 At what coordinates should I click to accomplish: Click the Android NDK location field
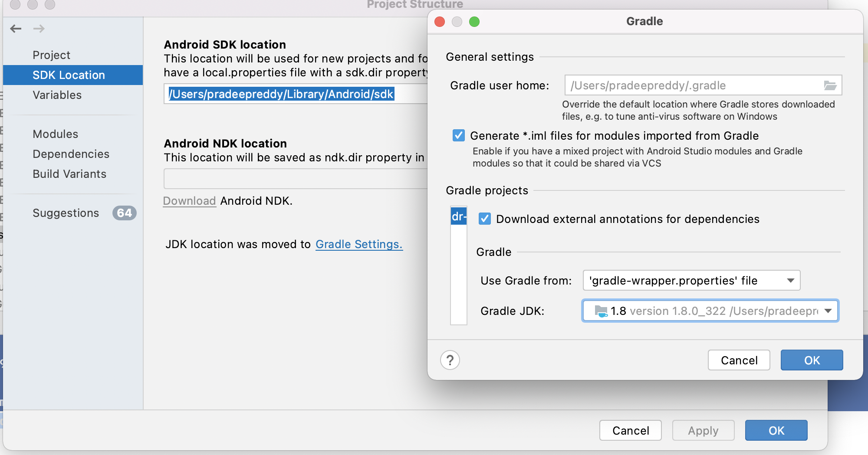[x=296, y=179]
